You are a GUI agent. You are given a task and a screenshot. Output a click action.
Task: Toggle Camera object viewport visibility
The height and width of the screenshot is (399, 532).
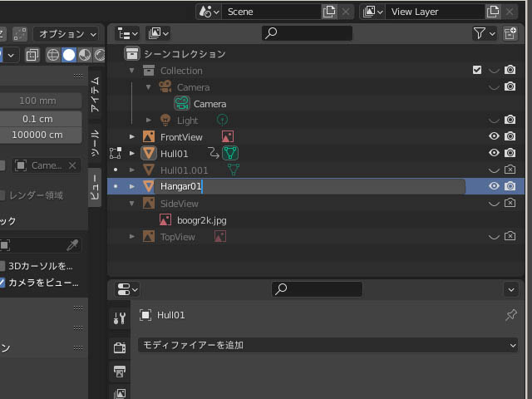(x=494, y=86)
